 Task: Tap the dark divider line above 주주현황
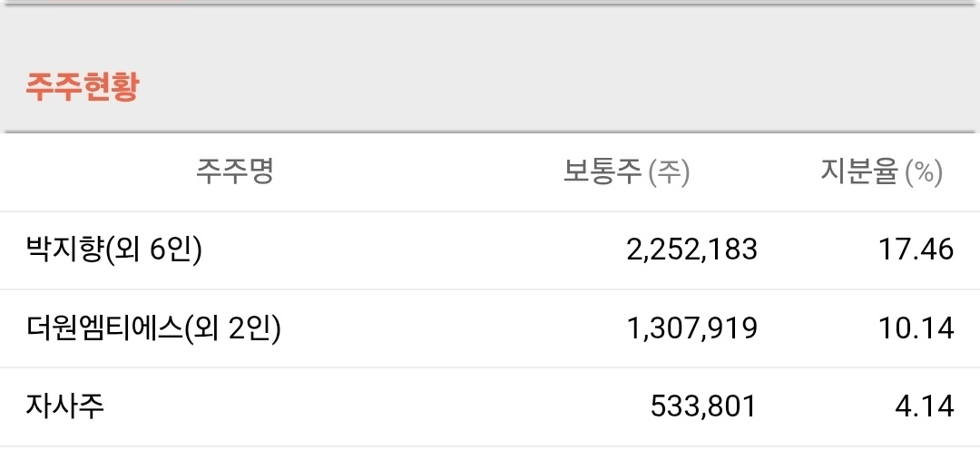click(490, 5)
